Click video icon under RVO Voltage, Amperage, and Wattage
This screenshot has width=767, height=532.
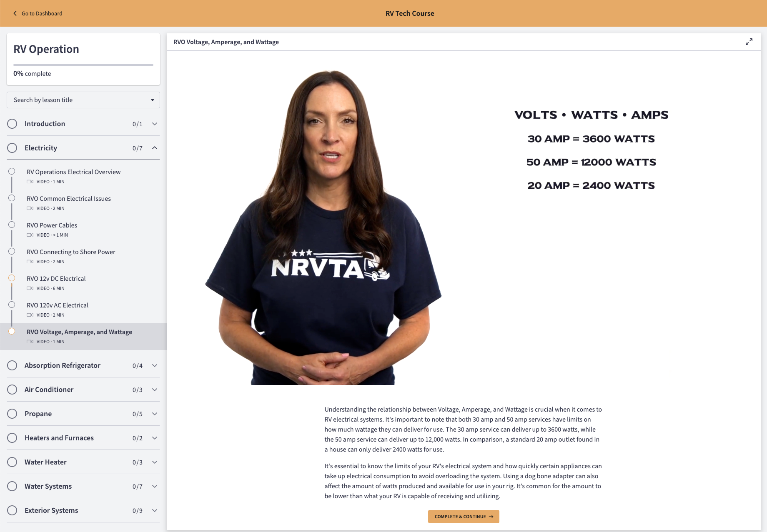[x=30, y=342]
